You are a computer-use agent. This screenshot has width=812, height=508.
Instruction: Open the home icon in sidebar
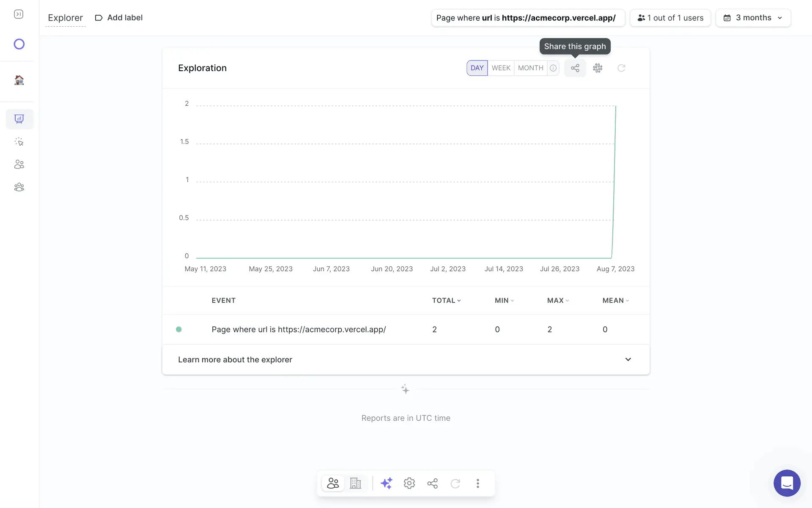pos(19,80)
